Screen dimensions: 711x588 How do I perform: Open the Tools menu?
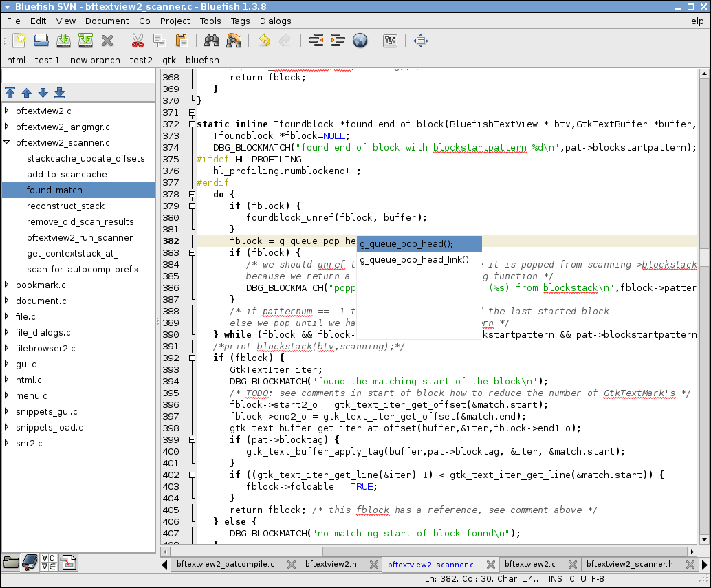[x=210, y=21]
